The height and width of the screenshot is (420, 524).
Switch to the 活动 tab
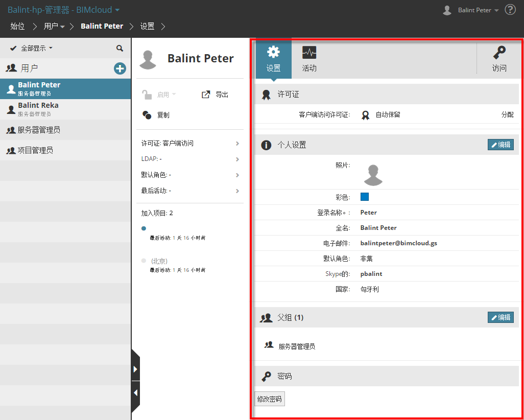tap(309, 59)
